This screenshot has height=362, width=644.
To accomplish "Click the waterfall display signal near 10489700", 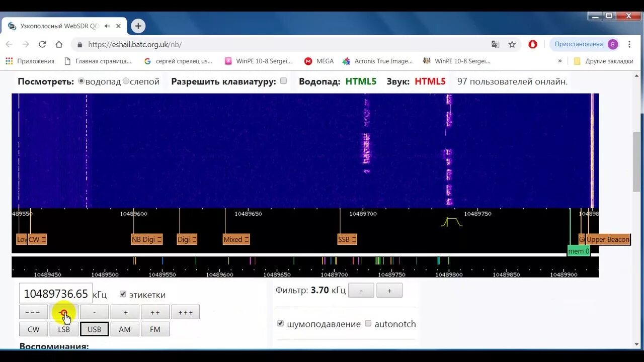I will click(x=367, y=149).
